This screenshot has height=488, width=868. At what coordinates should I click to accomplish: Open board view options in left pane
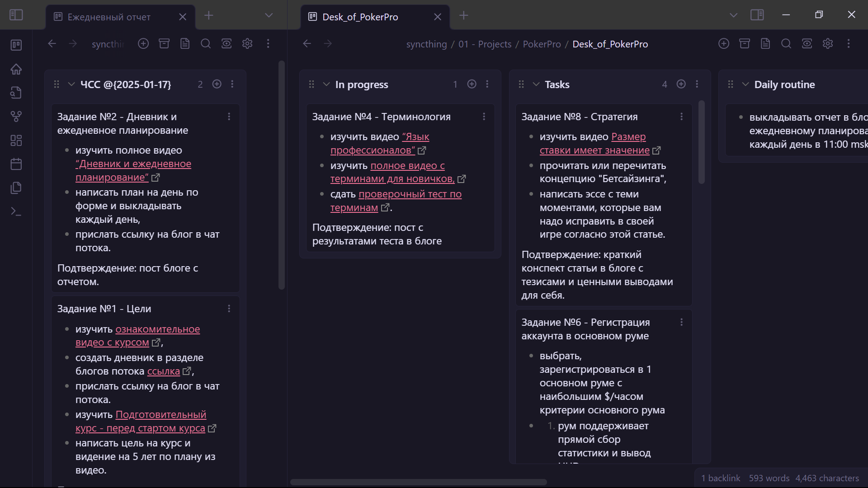coord(226,43)
